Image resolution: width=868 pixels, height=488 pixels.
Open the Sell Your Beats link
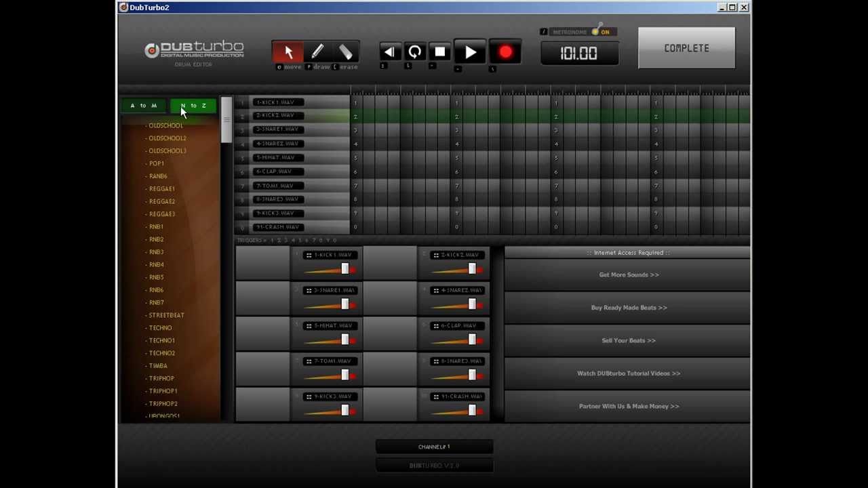click(629, 340)
